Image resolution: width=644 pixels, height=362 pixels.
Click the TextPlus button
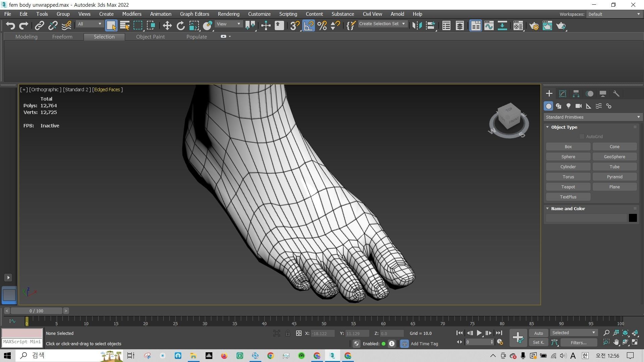(x=568, y=197)
